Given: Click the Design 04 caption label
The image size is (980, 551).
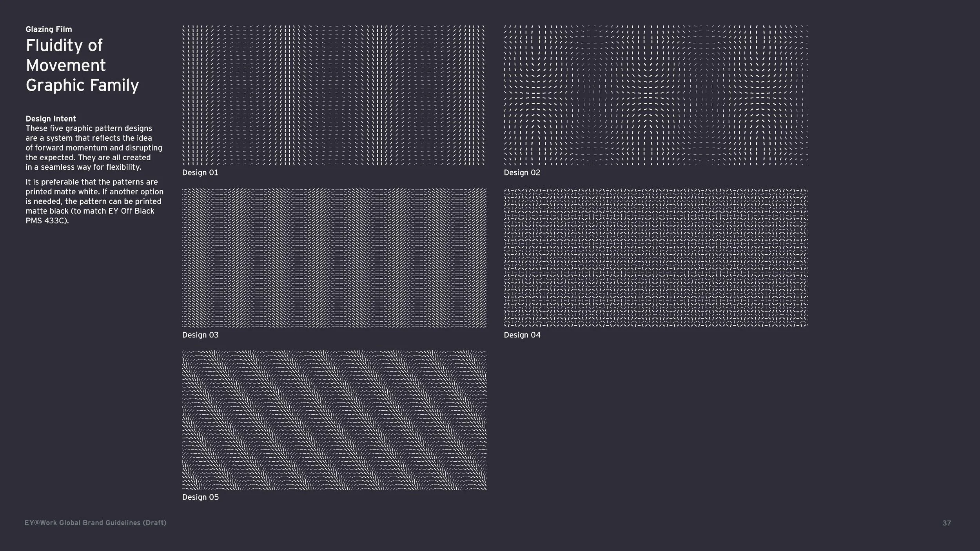Looking at the screenshot, I should pyautogui.click(x=522, y=335).
